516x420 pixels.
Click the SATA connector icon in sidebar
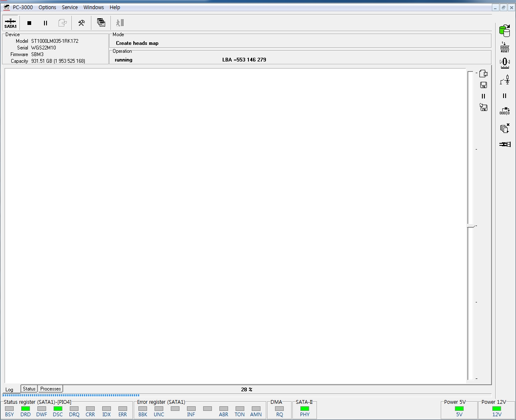tap(505, 144)
